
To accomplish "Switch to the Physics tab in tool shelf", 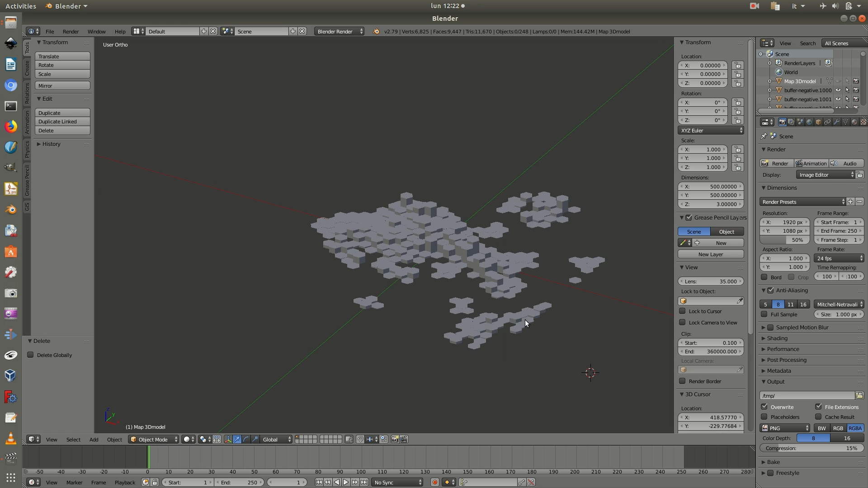I will pos(27,149).
